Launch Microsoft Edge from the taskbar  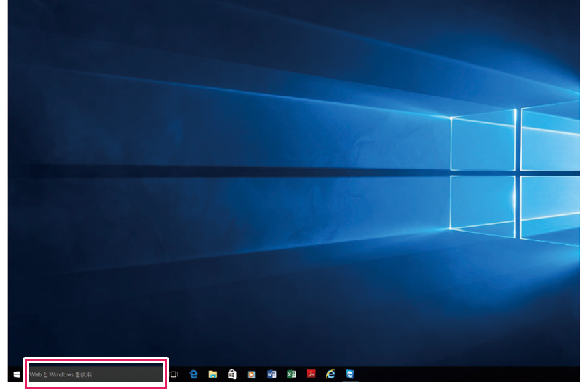[193, 374]
